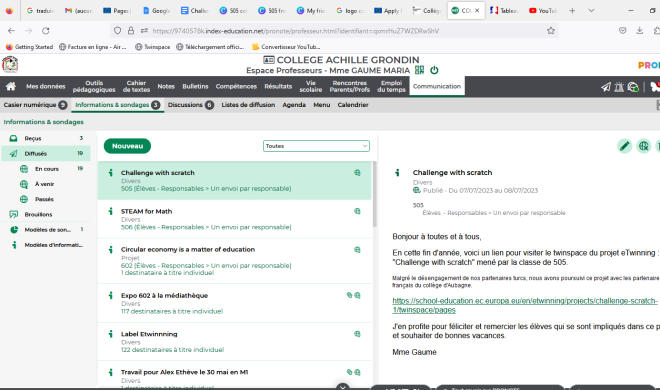Open a new browser tab with plus
Screen dimensions: 660x390
(572, 11)
